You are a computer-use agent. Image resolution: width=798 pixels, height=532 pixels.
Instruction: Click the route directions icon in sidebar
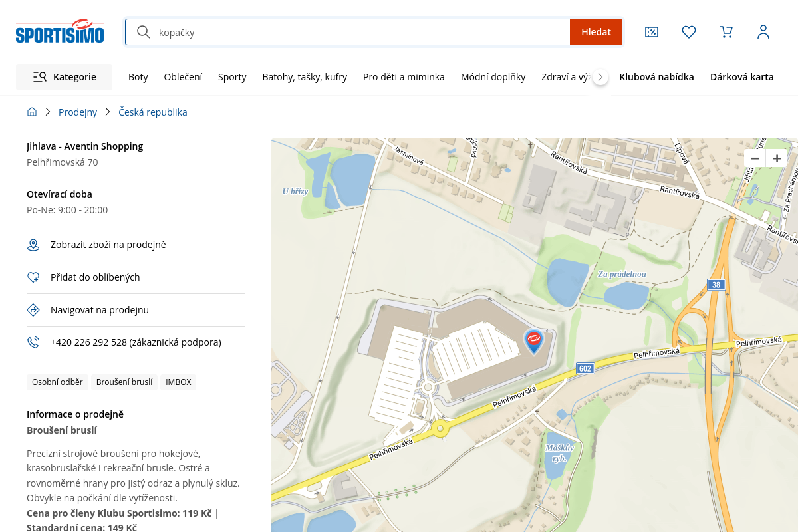(x=33, y=310)
